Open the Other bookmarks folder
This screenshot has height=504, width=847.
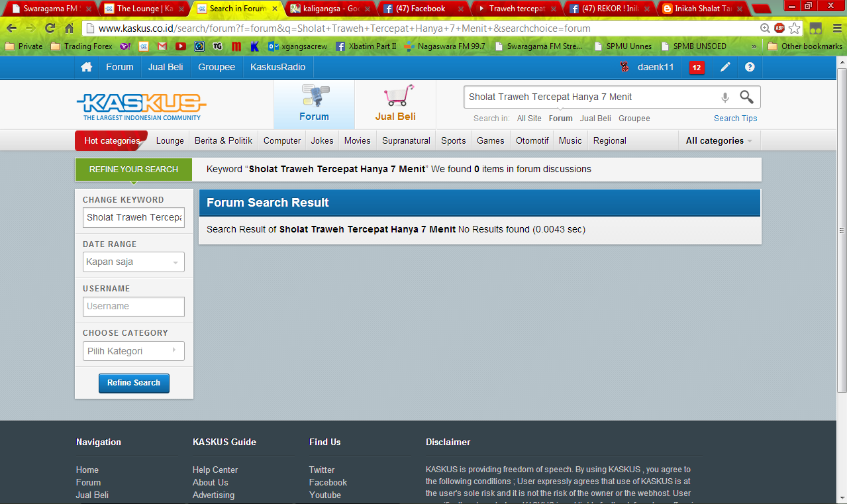(x=805, y=46)
